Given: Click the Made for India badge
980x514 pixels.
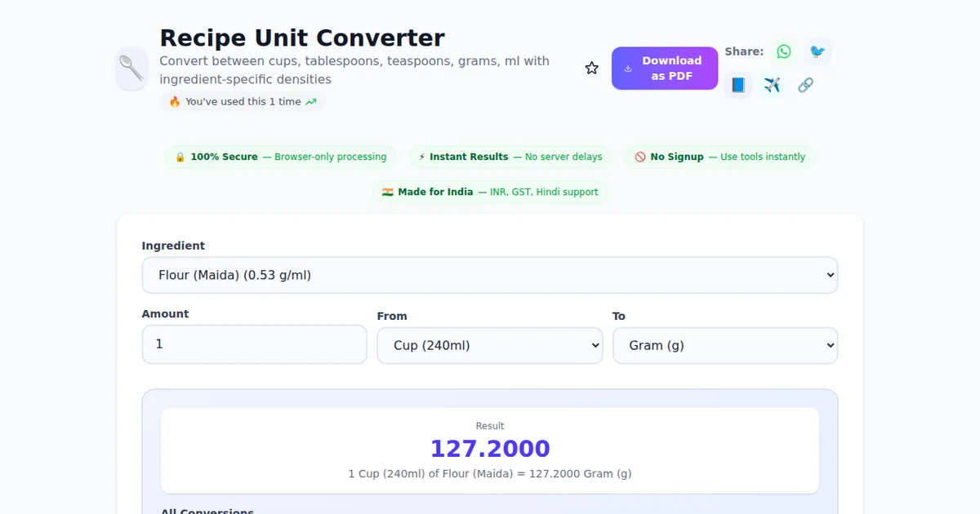Looking at the screenshot, I should (490, 192).
